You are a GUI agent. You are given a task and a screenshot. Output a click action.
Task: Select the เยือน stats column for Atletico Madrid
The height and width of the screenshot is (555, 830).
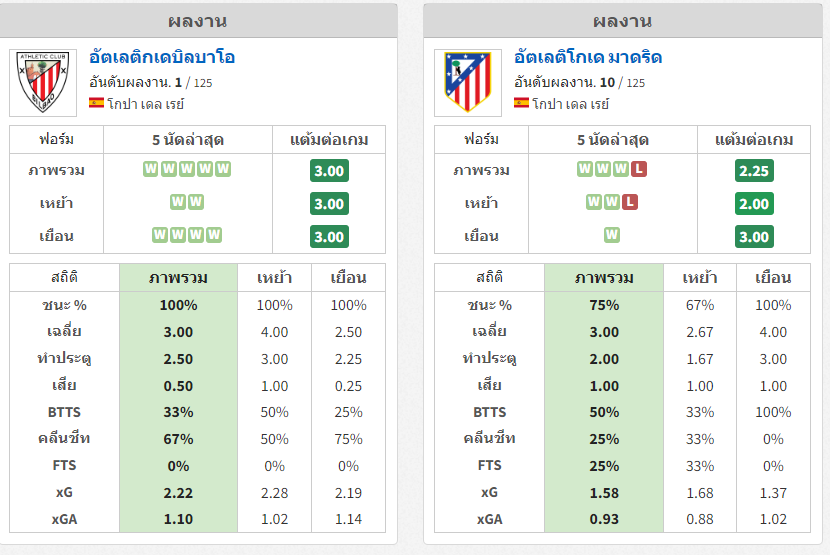point(773,278)
